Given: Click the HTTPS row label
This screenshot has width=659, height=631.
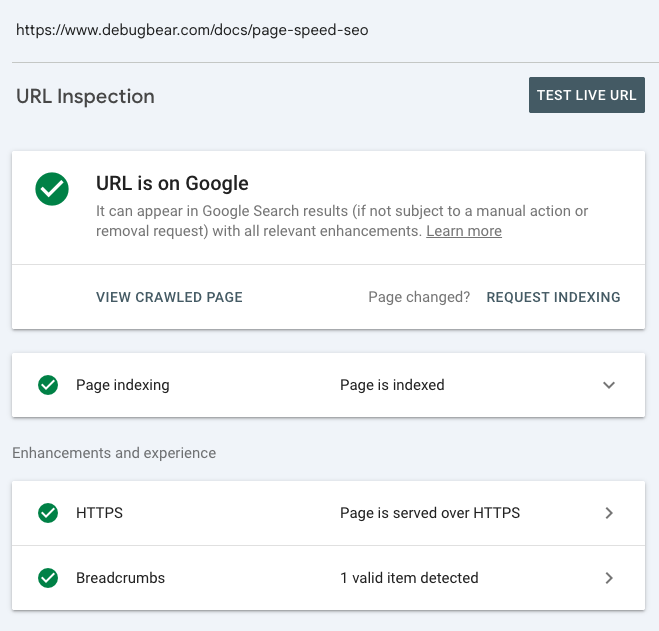Looking at the screenshot, I should (100, 513).
